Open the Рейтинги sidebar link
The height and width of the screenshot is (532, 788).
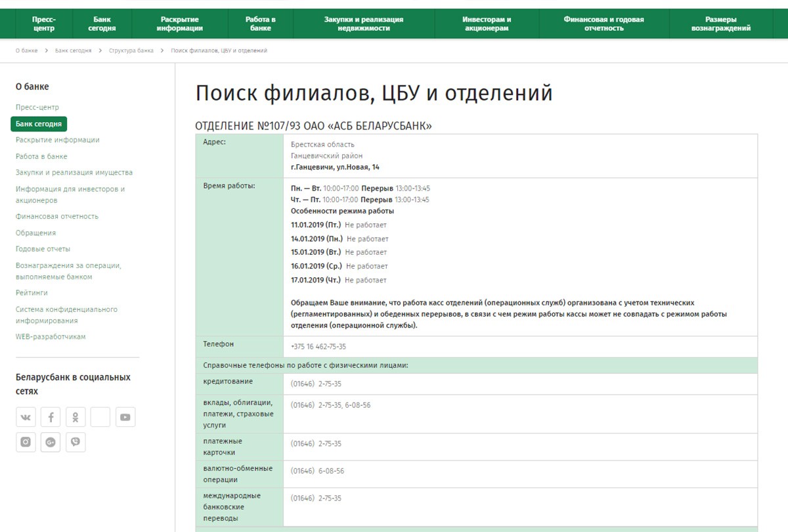[32, 293]
